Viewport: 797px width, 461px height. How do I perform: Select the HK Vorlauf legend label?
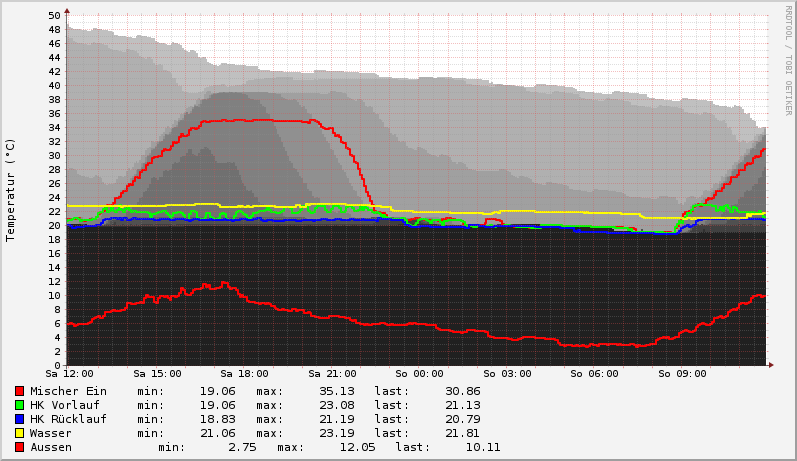coord(65,405)
